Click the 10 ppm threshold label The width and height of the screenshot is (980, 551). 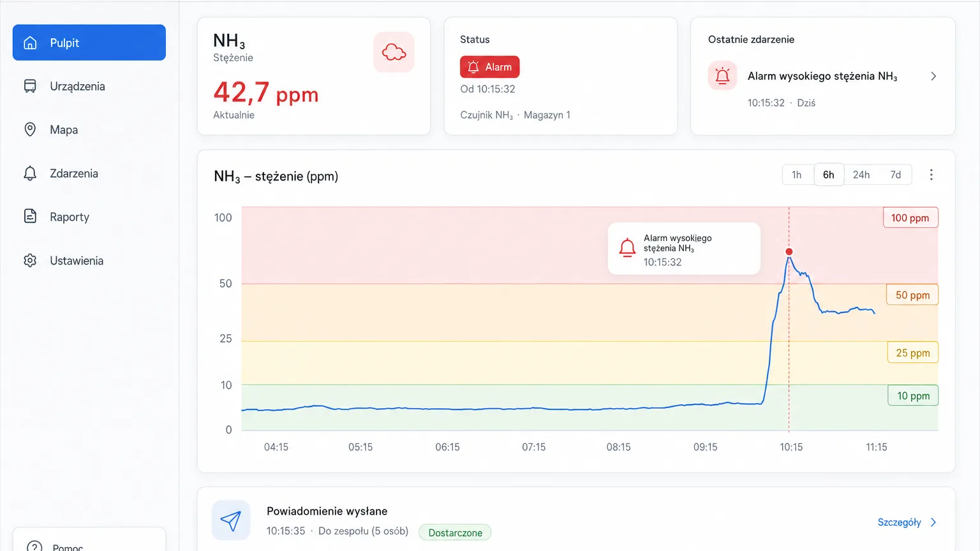click(913, 395)
